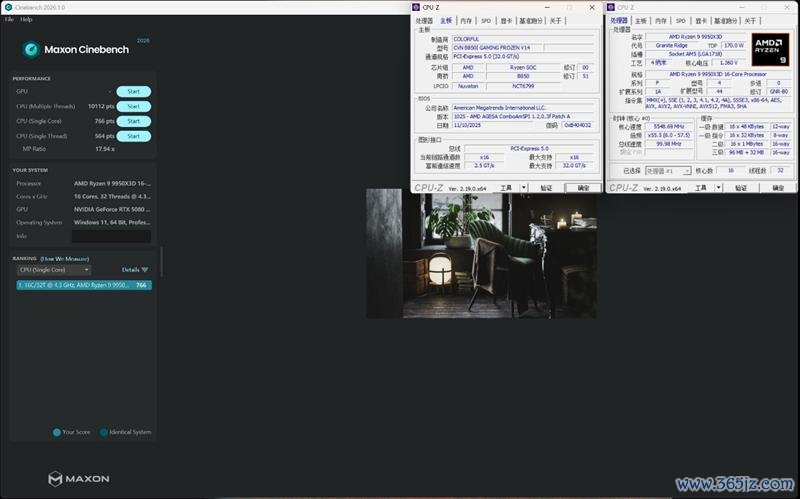Viewport: 800px width, 499px height.
Task: Close the processor CPU-Z window
Action: 786,7
